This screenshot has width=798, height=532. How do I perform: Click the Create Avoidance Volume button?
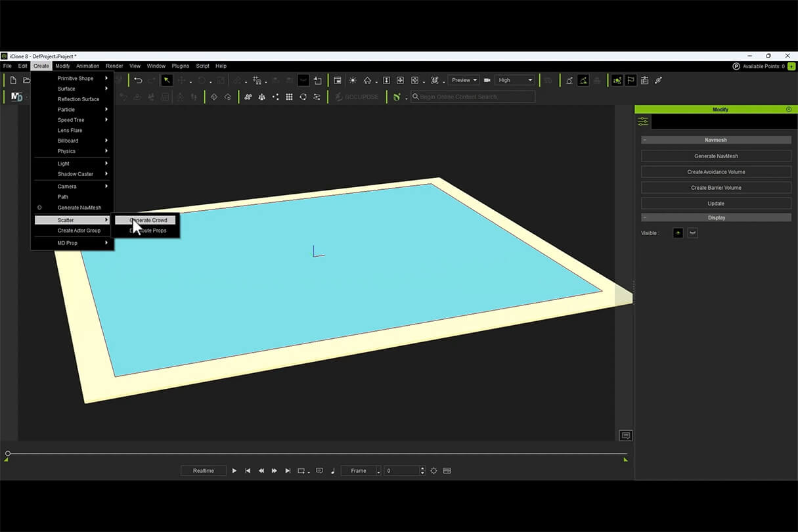click(x=716, y=172)
